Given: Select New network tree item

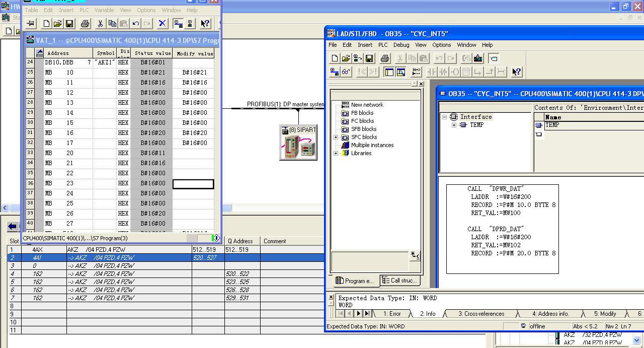Looking at the screenshot, I should click(367, 105).
